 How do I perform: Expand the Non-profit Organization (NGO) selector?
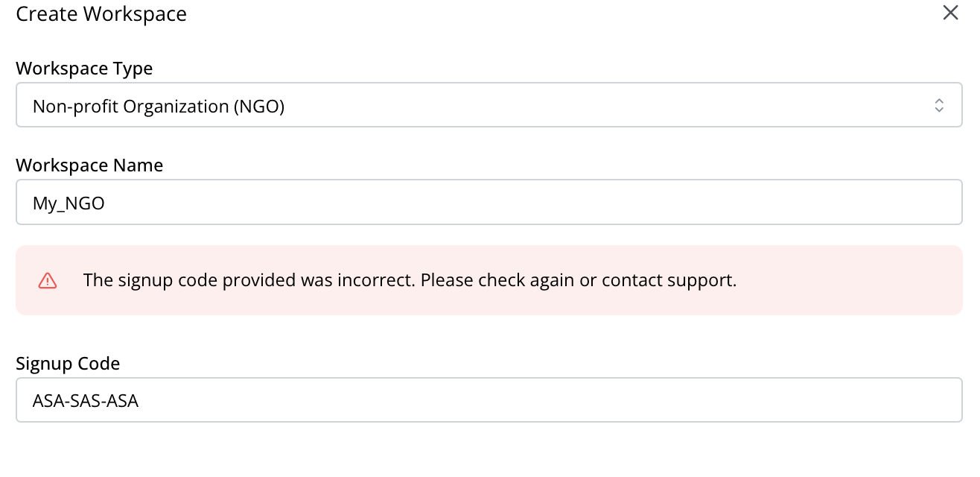click(x=489, y=104)
